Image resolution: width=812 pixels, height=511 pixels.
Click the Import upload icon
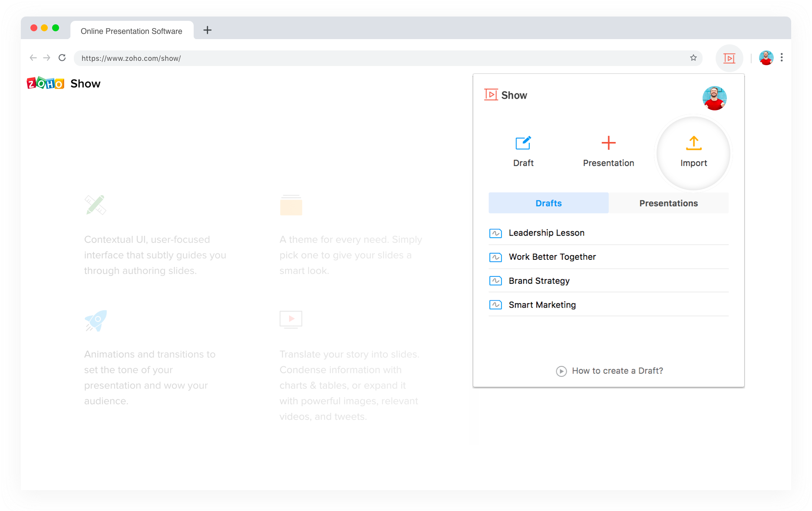coord(693,143)
